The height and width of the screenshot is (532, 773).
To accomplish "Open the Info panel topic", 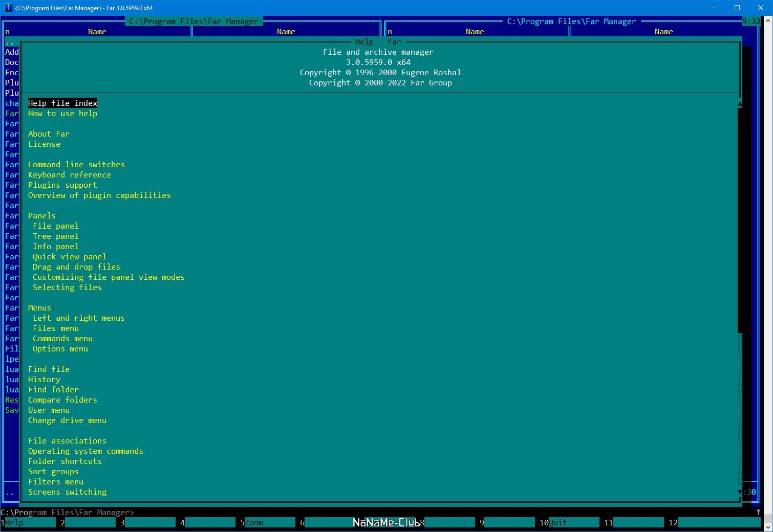I will [56, 247].
